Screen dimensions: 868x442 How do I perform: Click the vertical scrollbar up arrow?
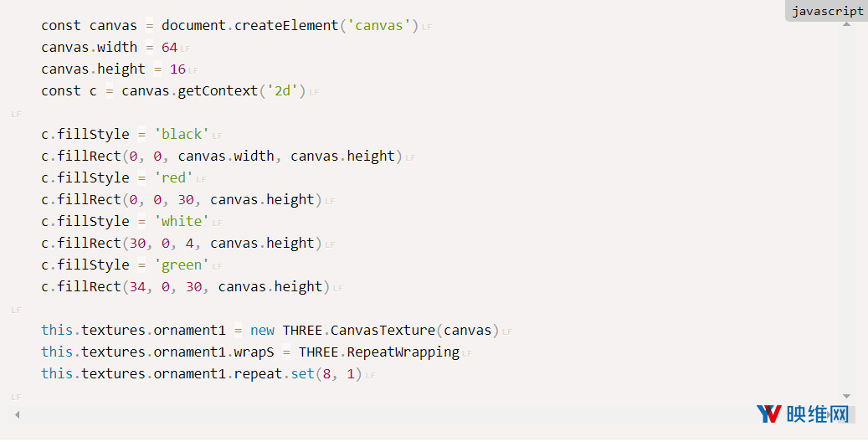click(x=846, y=24)
